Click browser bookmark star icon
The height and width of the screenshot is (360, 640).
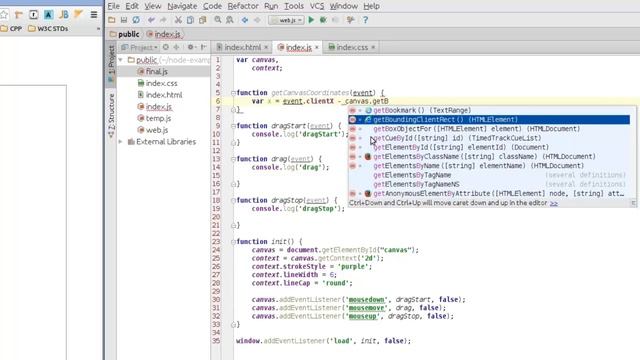tap(4, 15)
